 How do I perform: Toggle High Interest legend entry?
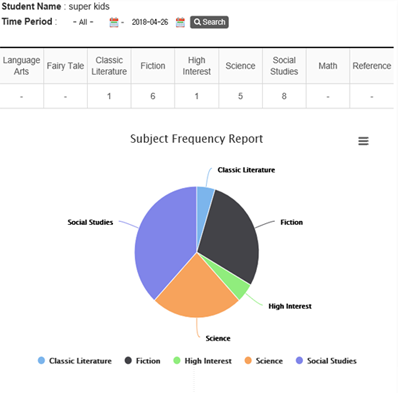point(202,361)
